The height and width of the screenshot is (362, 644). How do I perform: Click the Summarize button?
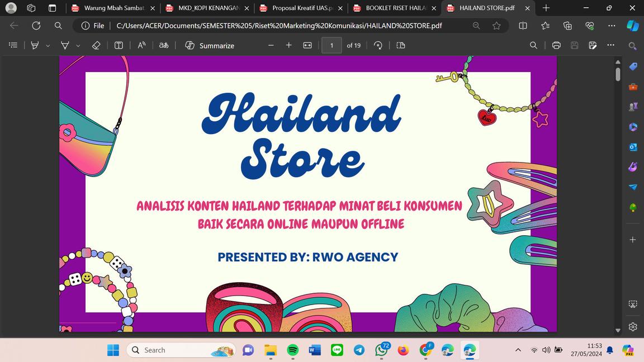(210, 45)
